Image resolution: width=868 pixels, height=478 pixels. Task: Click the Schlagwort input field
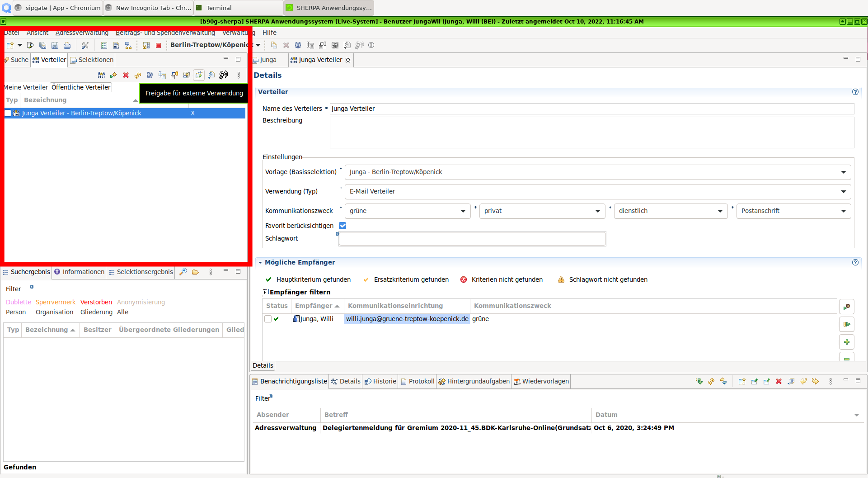pyautogui.click(x=472, y=239)
